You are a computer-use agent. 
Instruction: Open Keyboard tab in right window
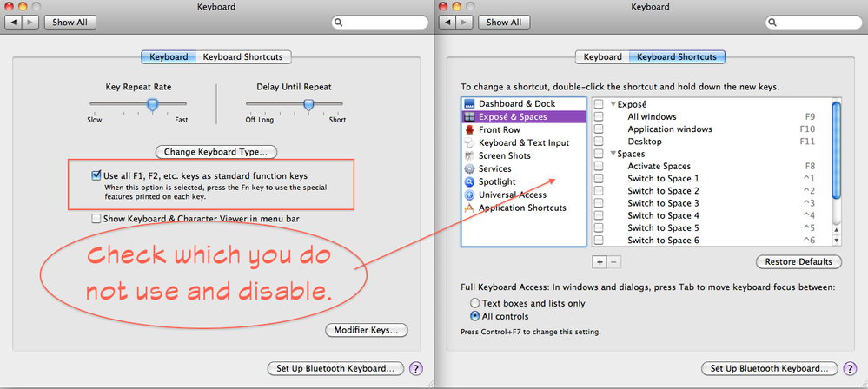click(x=602, y=57)
